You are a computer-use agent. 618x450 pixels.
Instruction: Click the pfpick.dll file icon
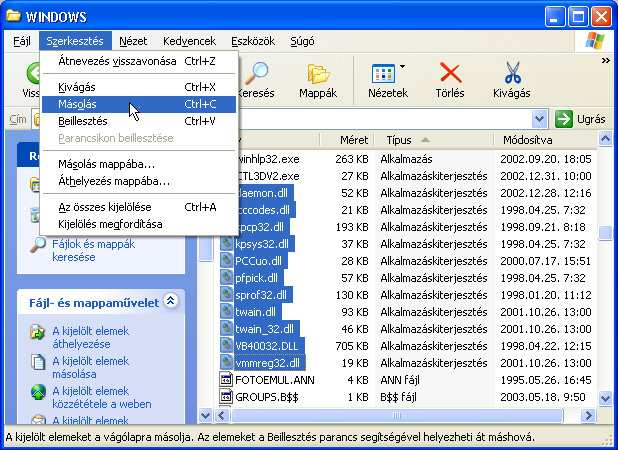point(226,278)
